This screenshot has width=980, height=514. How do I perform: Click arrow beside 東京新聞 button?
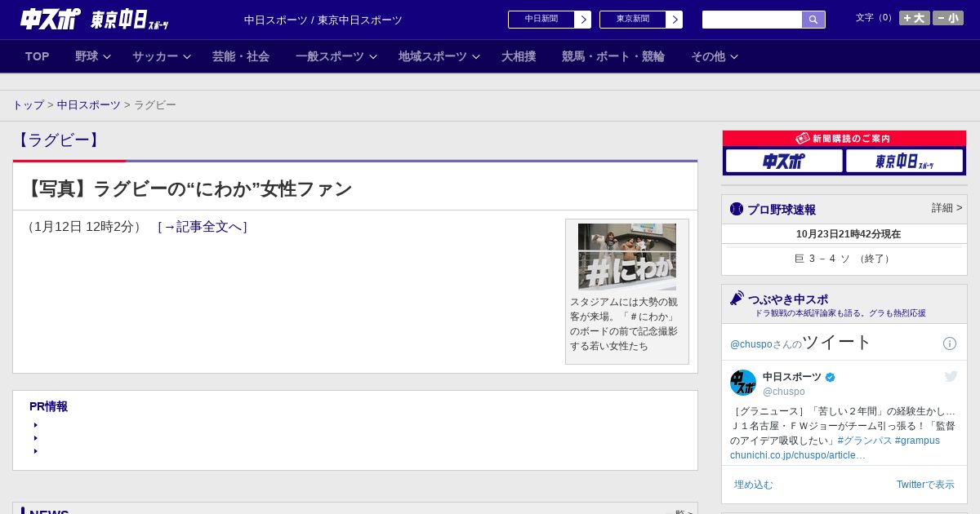(x=675, y=20)
